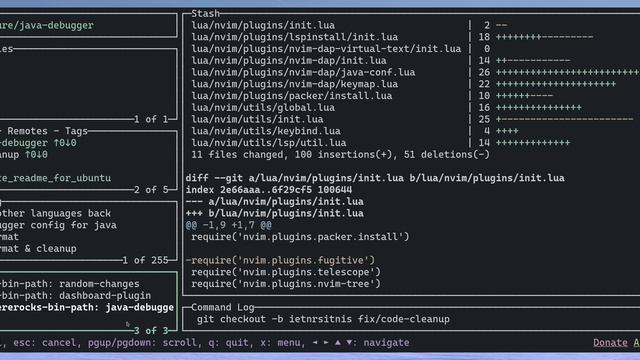Select the 'other languages back' commit
Image resolution: width=640 pixels, height=360 pixels.
click(56, 213)
